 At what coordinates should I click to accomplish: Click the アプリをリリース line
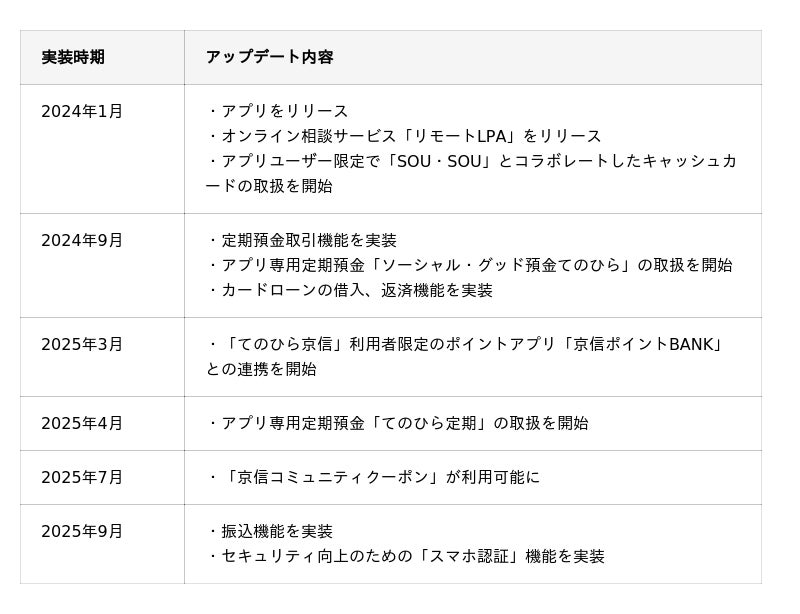[x=278, y=111]
